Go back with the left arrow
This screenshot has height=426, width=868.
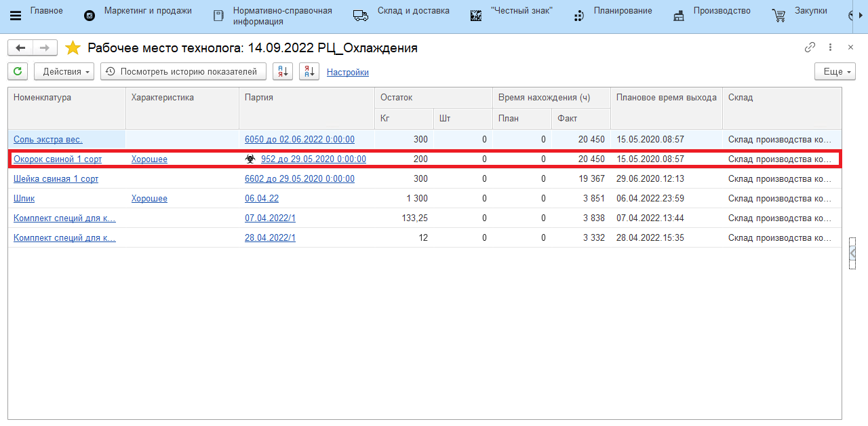pos(20,48)
